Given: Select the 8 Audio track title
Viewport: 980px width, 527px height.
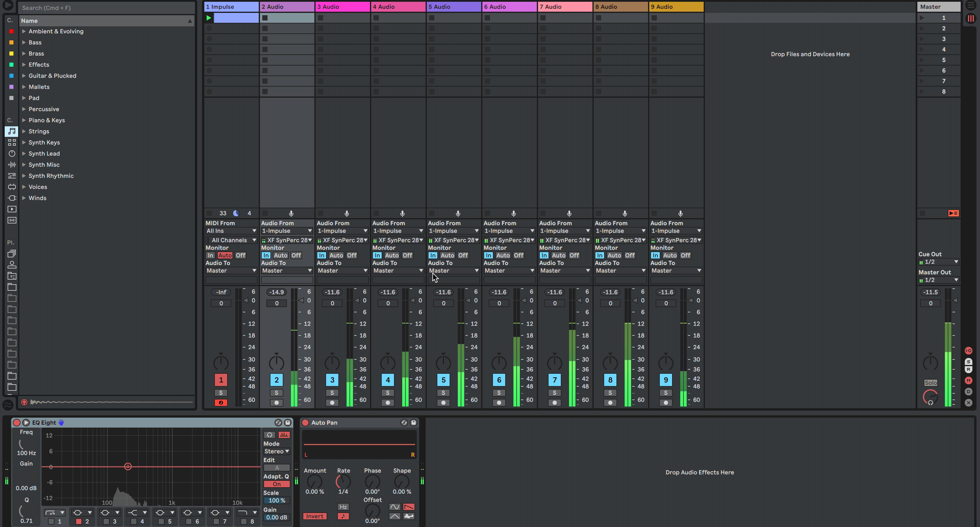Looking at the screenshot, I should pos(621,7).
